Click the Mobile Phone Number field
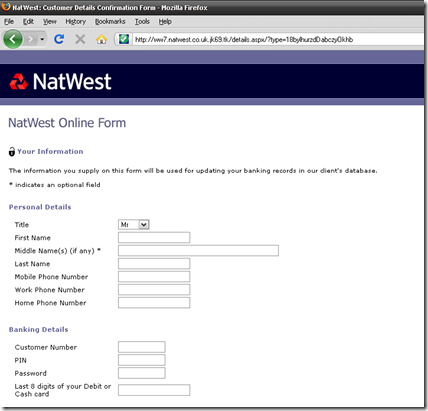This screenshot has height=411, width=428. tap(154, 277)
